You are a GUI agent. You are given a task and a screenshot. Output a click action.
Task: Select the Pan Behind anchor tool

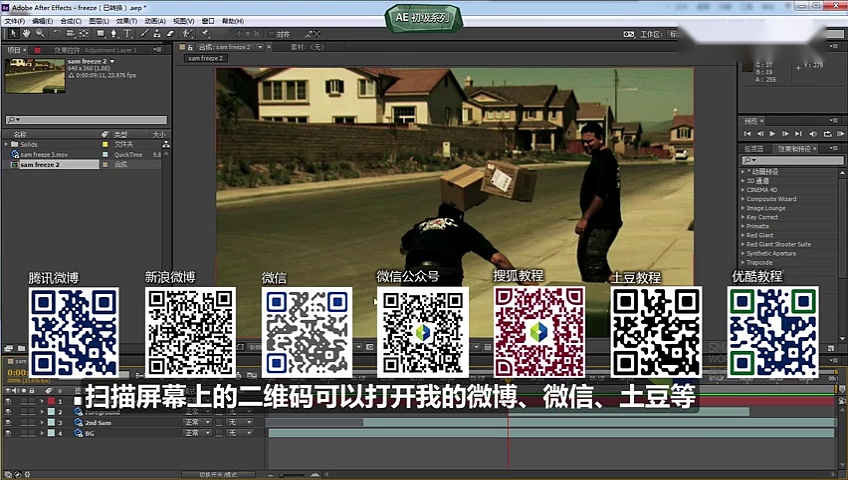(84, 34)
